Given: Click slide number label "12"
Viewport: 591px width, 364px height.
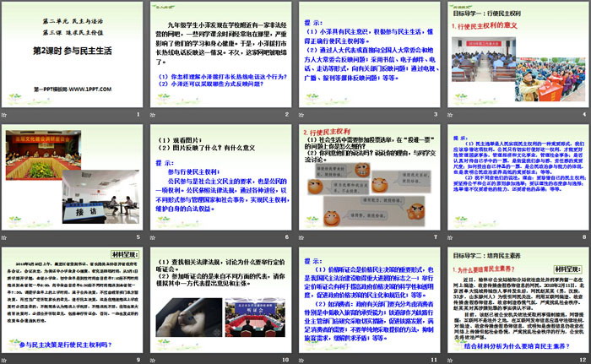Looking at the screenshot, I should point(583,360).
